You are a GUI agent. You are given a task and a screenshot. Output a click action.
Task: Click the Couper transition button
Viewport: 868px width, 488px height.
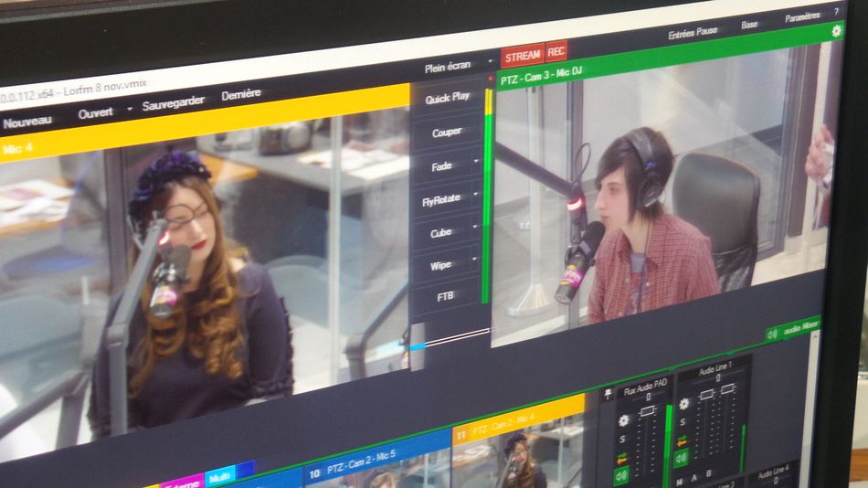tap(447, 133)
